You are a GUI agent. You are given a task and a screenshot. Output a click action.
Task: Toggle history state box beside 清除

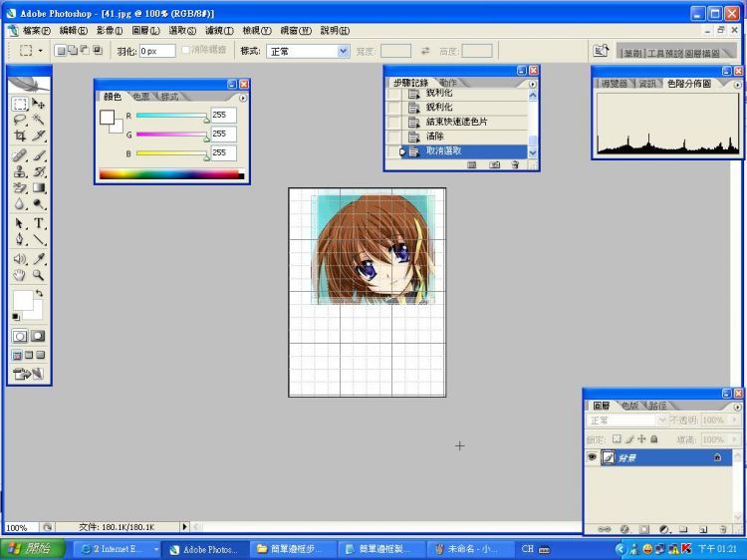click(x=393, y=136)
